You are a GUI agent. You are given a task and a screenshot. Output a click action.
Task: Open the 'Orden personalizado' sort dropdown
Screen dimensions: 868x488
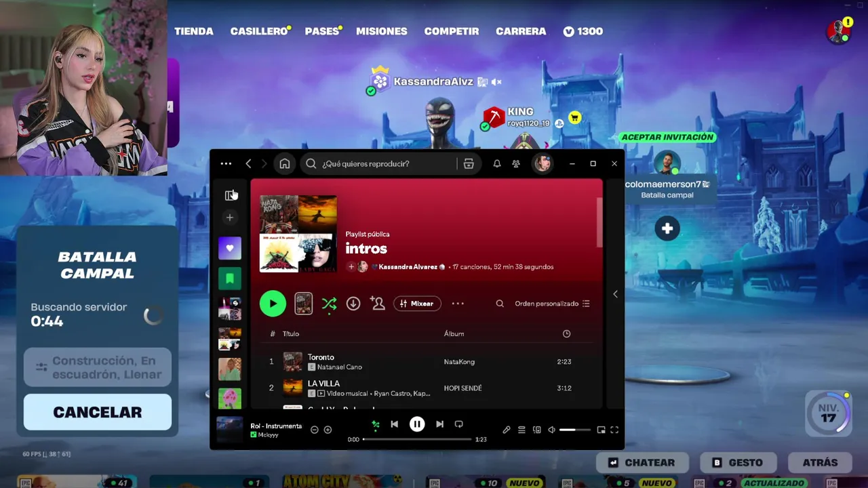click(x=552, y=304)
